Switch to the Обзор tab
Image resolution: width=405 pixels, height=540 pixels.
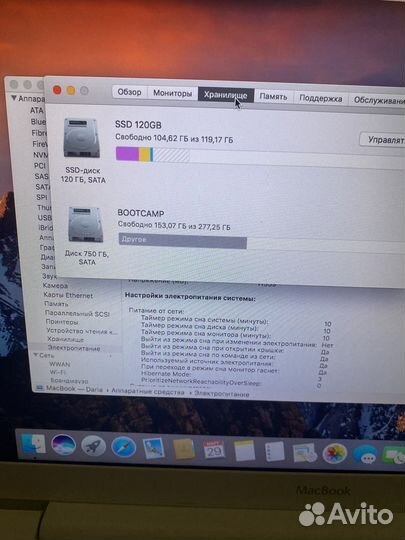pos(129,92)
